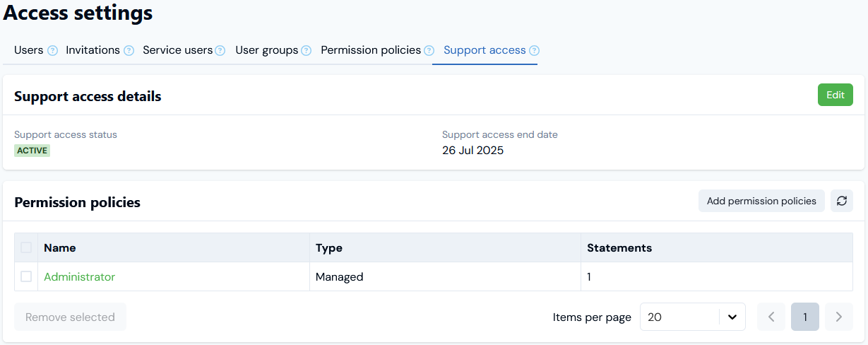
Task: Refresh the permission policies list
Action: point(841,201)
